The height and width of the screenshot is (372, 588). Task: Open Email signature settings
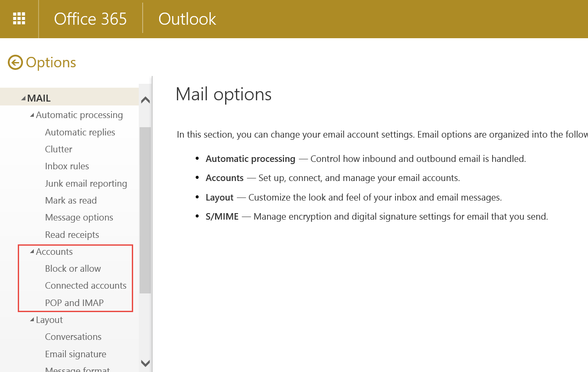[x=75, y=354]
